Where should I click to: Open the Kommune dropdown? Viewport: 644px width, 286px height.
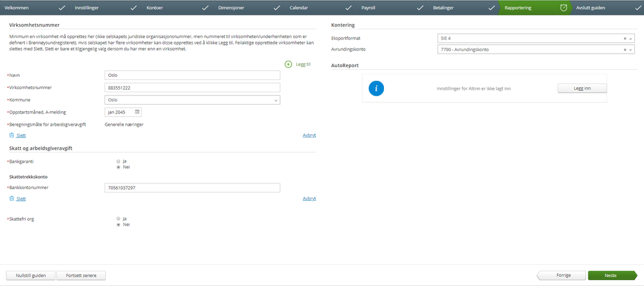(193, 100)
